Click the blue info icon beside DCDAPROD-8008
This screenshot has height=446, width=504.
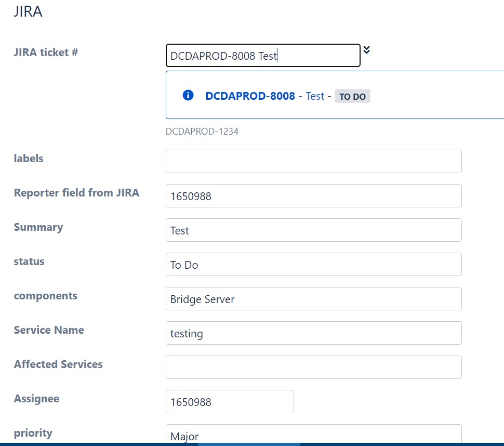[x=188, y=95]
